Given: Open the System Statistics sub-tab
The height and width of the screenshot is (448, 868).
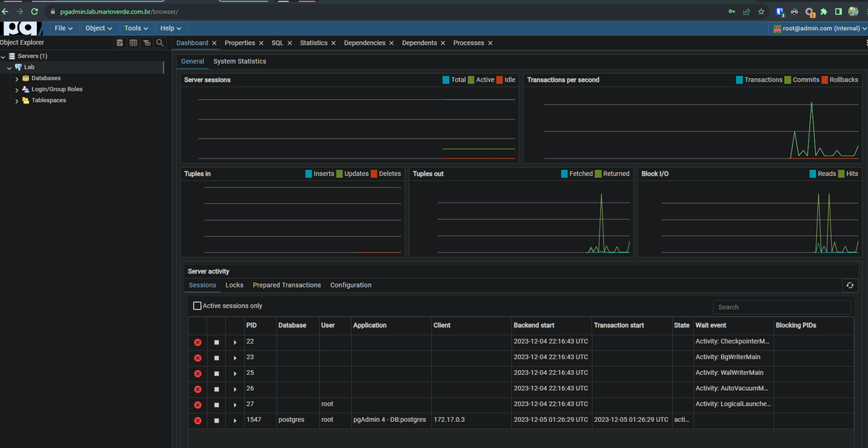Looking at the screenshot, I should click(239, 62).
